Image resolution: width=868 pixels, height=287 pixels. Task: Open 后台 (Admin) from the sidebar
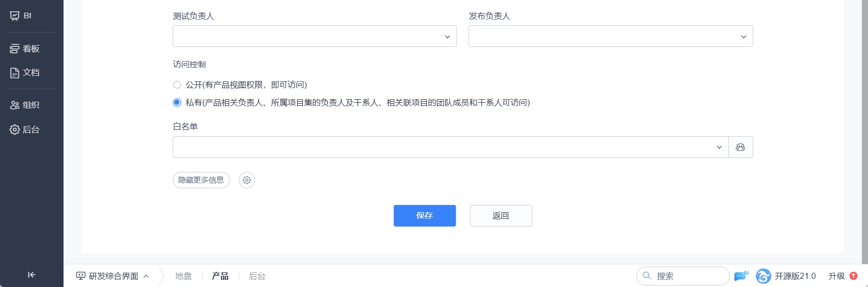(x=25, y=130)
